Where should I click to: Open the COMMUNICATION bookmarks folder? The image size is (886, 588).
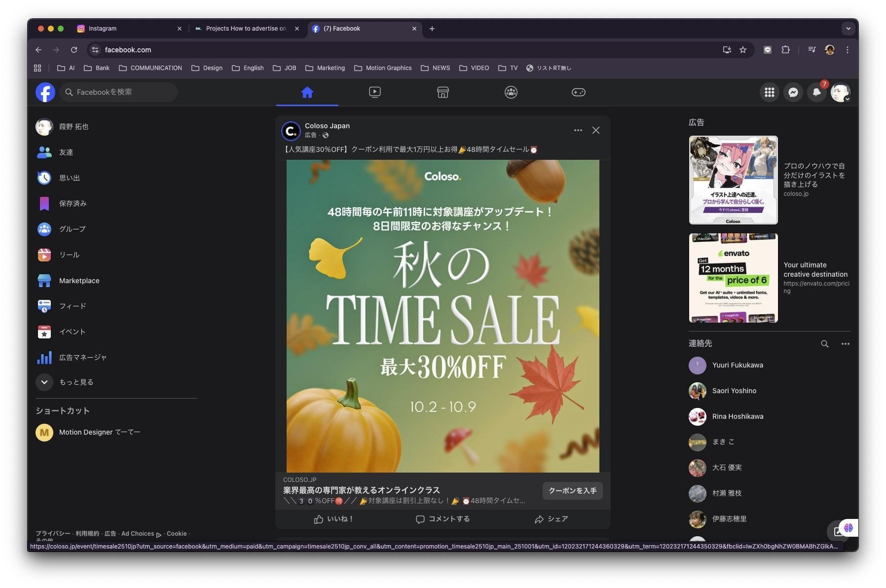click(150, 68)
